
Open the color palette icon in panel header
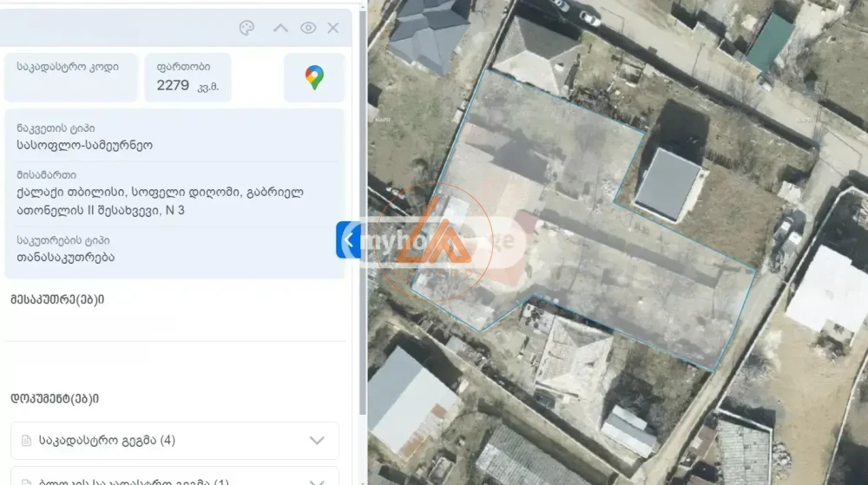247,28
